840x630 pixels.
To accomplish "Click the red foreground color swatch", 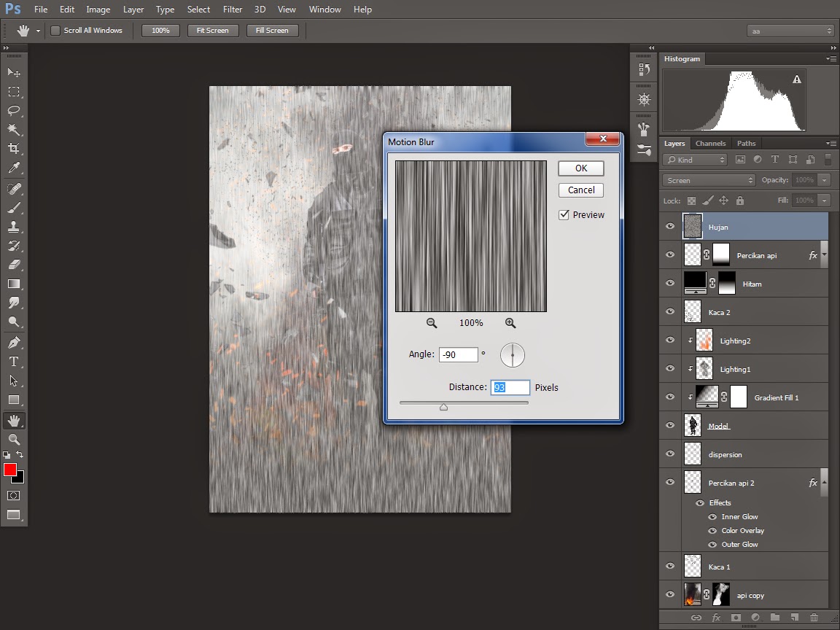I will [x=10, y=470].
